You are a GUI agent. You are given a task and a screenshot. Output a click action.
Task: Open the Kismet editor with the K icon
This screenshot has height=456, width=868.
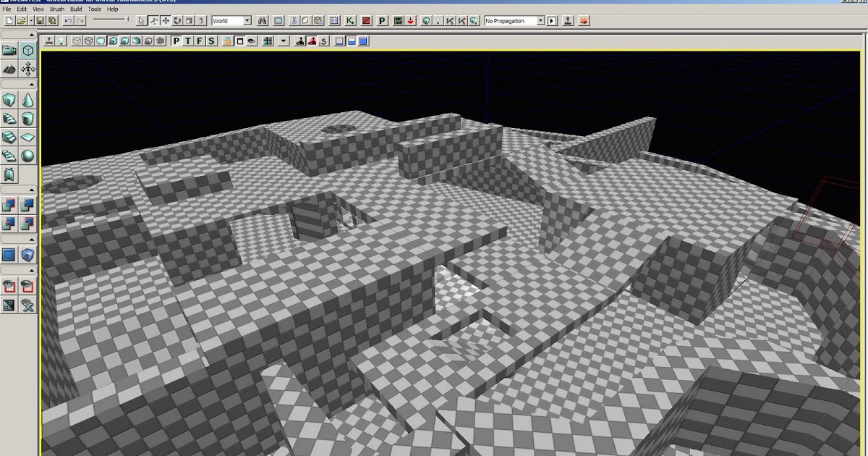point(349,20)
